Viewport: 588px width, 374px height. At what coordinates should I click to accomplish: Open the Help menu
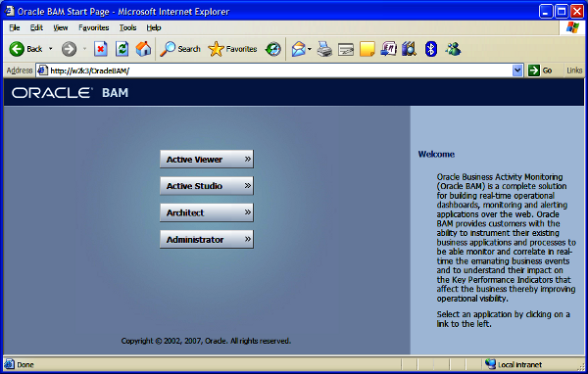tap(154, 27)
